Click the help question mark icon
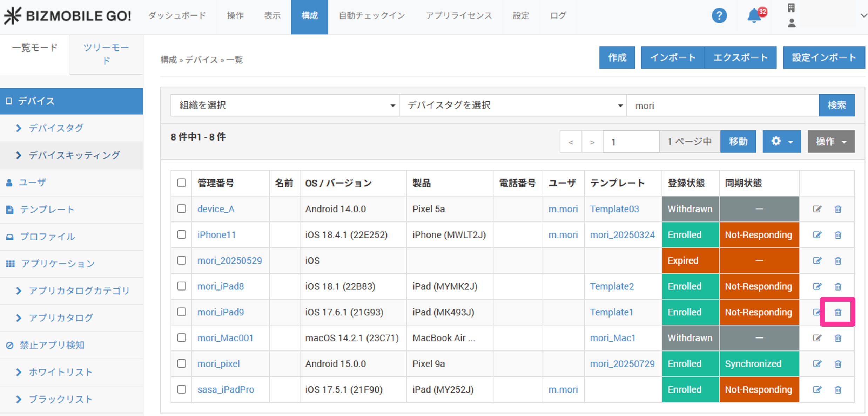This screenshot has height=416, width=868. point(719,16)
